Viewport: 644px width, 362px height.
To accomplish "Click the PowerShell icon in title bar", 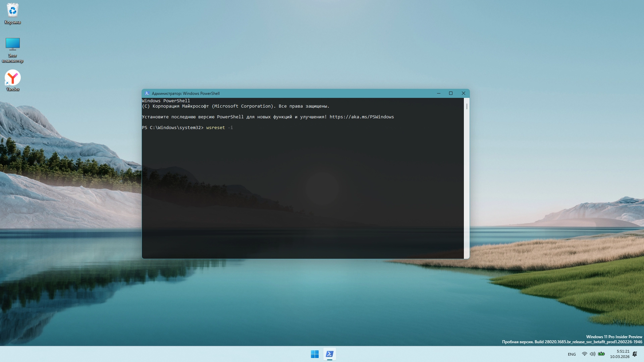I will coord(147,94).
